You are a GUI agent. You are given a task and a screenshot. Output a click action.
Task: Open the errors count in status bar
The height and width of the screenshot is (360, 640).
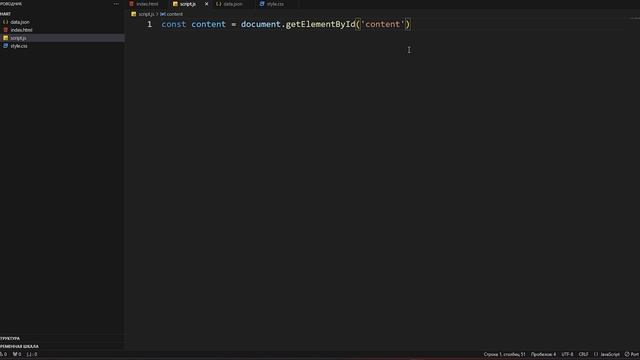pyautogui.click(x=3, y=354)
